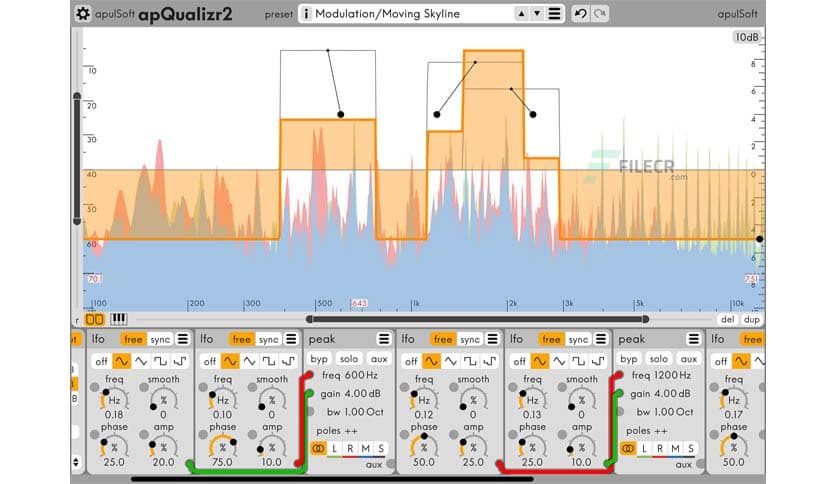Select the sine waveform in the first lfo
The height and width of the screenshot is (484, 836).
120,360
